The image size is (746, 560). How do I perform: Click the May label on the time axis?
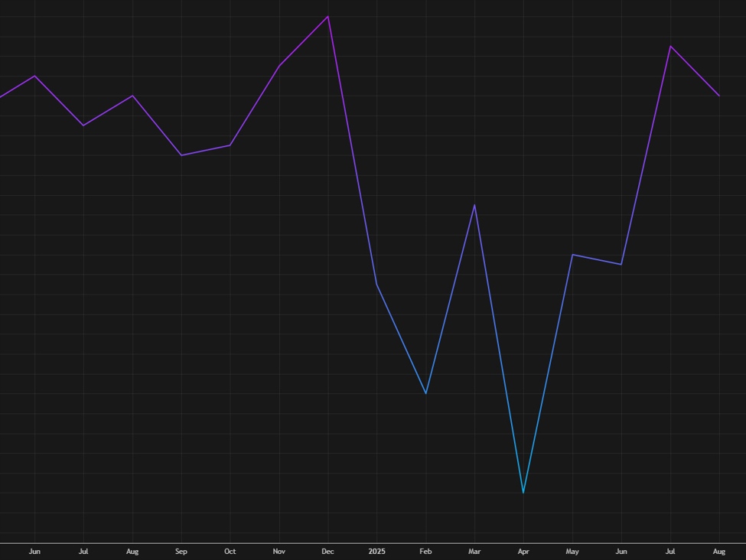click(x=572, y=551)
